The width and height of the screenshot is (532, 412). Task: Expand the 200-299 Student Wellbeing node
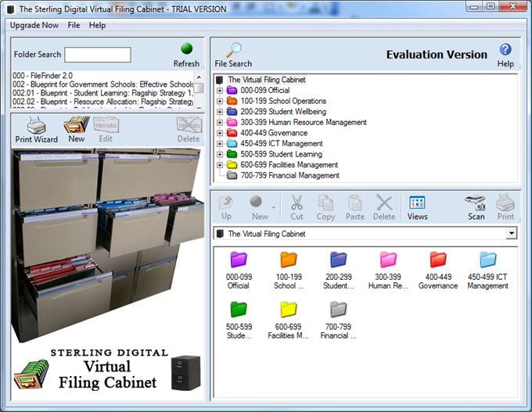(220, 112)
